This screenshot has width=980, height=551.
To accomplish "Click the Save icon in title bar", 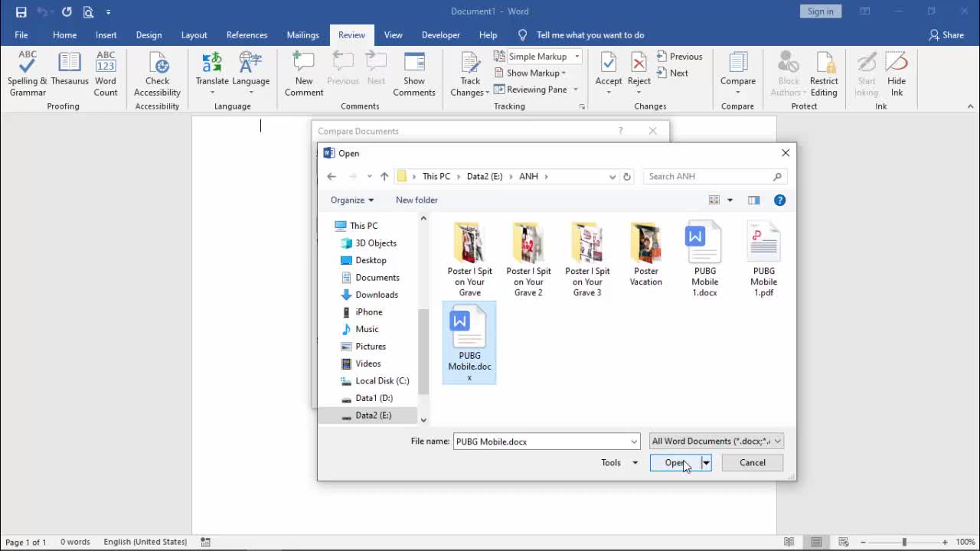I will pyautogui.click(x=21, y=11).
